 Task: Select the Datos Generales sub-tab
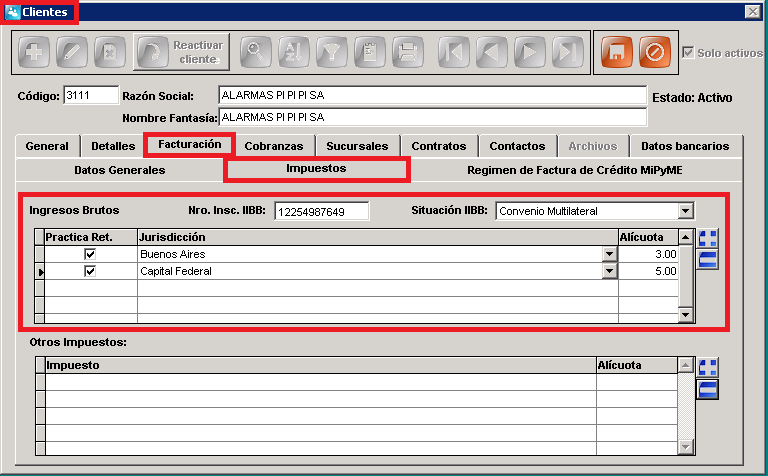pyautogui.click(x=120, y=170)
